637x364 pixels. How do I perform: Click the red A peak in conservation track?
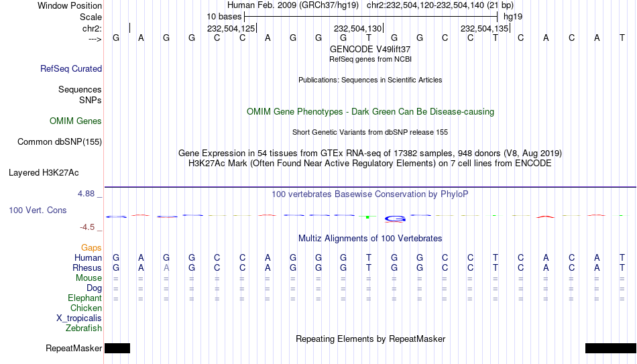click(546, 217)
